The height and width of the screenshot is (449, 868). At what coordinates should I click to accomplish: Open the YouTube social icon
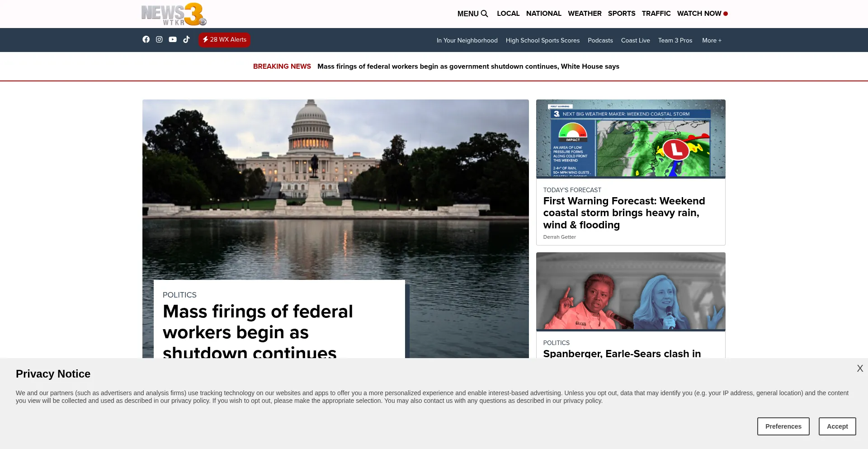[x=173, y=40]
